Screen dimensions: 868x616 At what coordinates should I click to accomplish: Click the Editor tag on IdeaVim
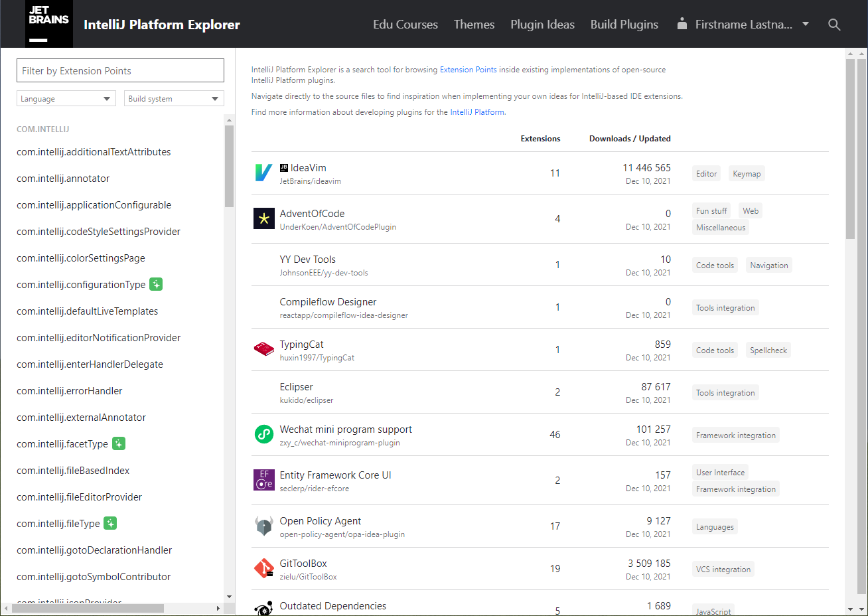706,174
